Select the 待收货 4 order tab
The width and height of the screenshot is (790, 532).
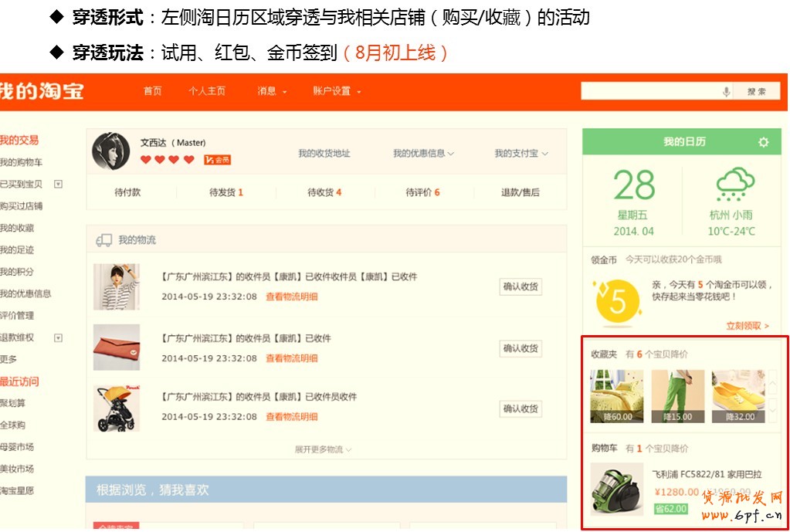coord(324,192)
